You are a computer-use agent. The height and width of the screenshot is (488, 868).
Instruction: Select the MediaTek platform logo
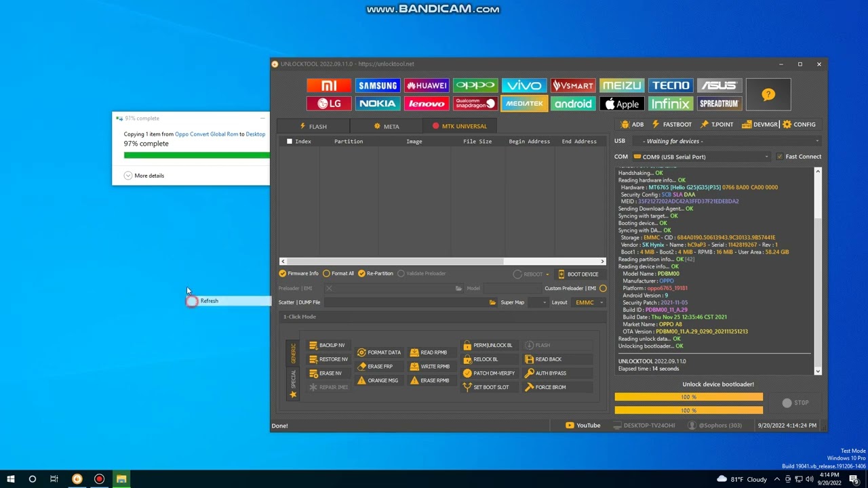pos(524,104)
